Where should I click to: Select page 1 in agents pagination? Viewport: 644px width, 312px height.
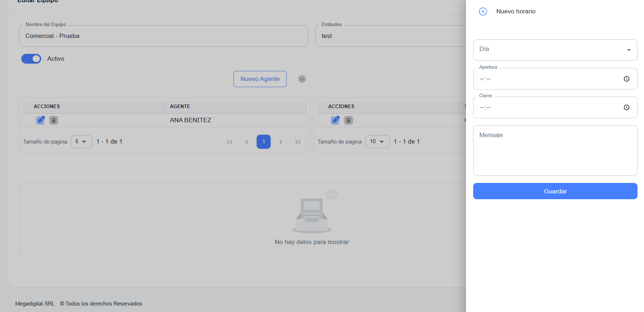coord(264,142)
